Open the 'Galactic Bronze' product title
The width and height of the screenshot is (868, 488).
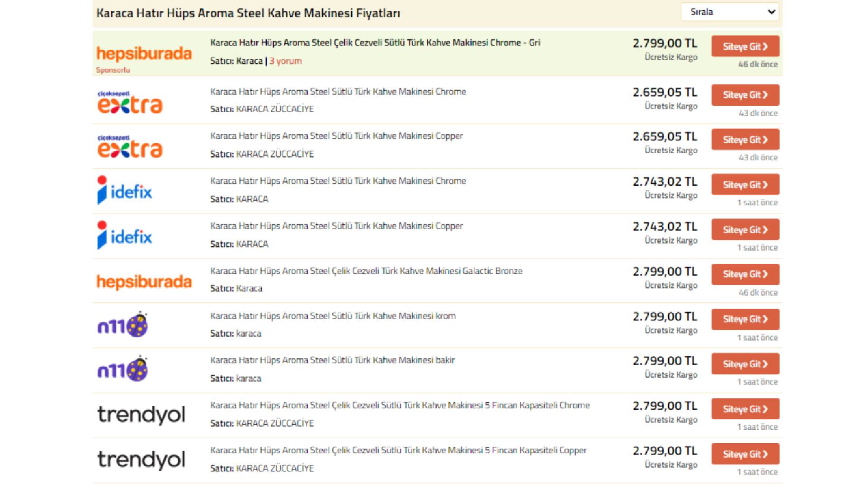(x=366, y=271)
